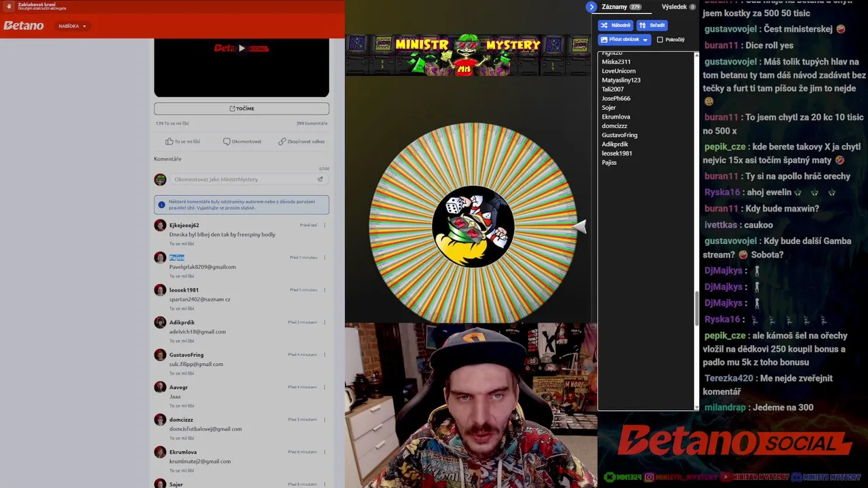The width and height of the screenshot is (868, 488).
Task: Click Ejkejeeej62's avatar in comments
Action: click(x=160, y=225)
